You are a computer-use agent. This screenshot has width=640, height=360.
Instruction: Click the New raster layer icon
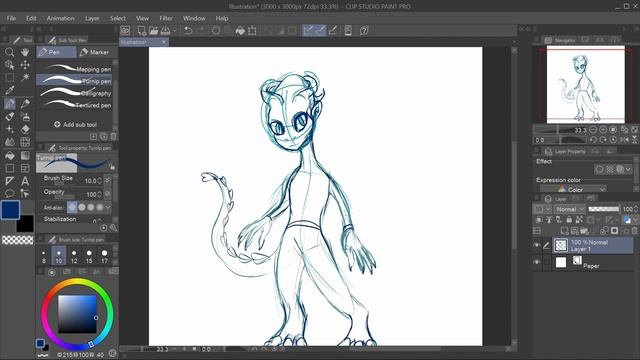pyautogui.click(x=564, y=231)
